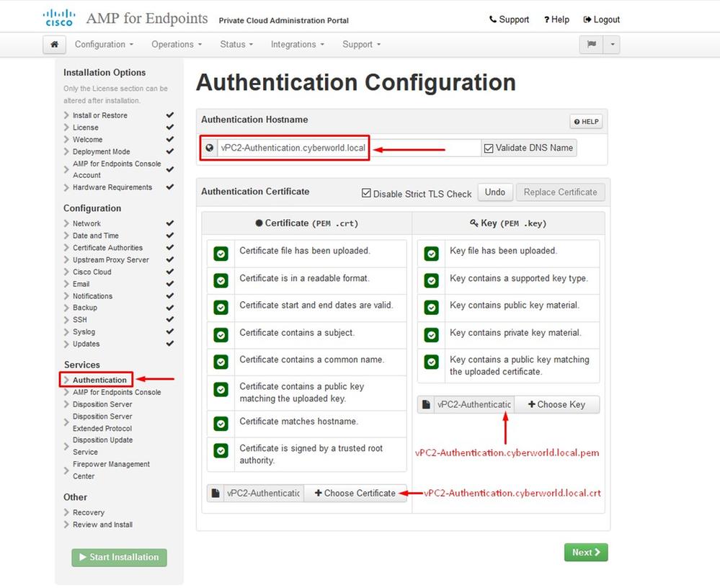The image size is (720, 588).
Task: Click the Choose Certificate button
Action: (x=355, y=494)
